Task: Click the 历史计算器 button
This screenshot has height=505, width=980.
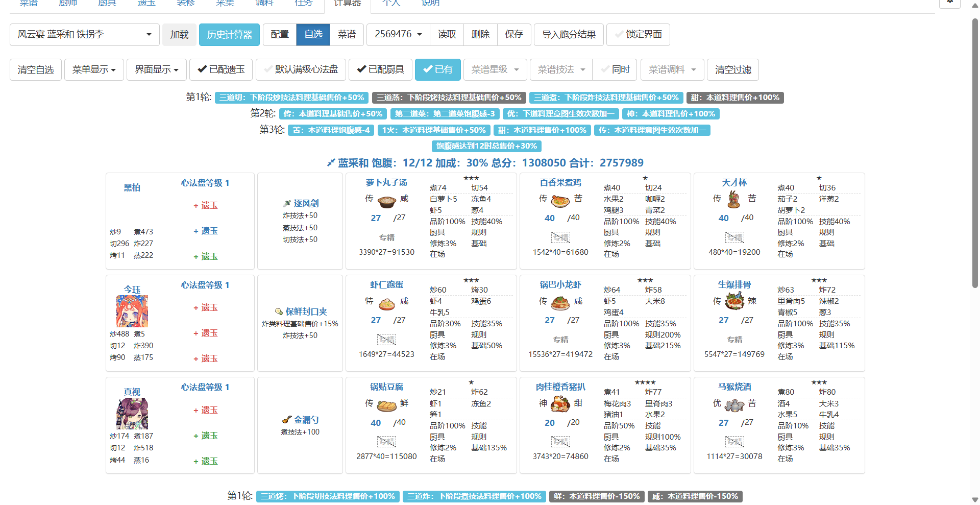Action: click(229, 35)
